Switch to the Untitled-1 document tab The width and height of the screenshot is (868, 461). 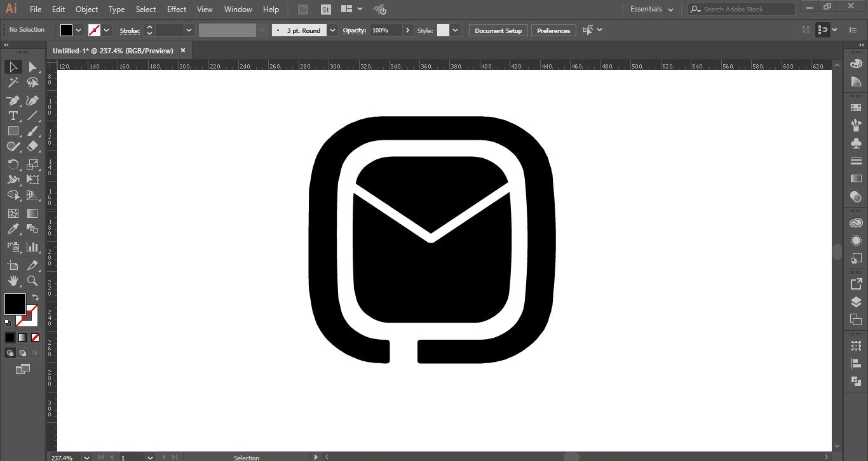(113, 51)
